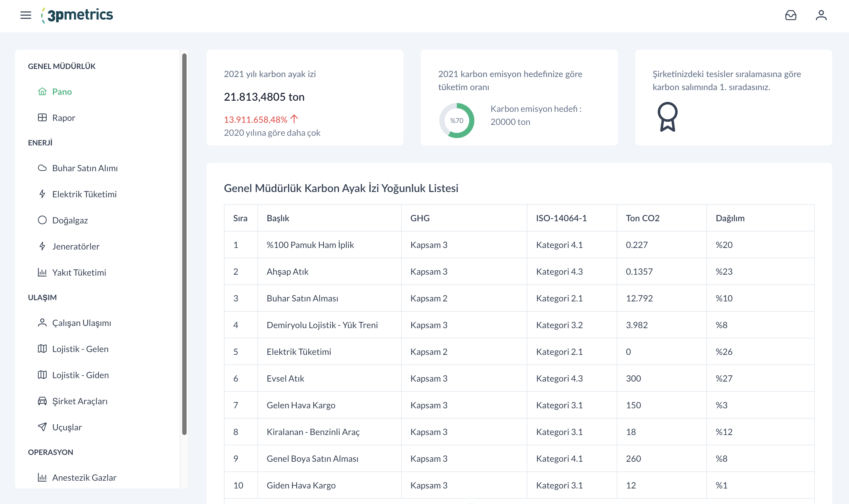Click the circle icon for Doğalgaz
Image resolution: width=849 pixels, height=504 pixels.
tap(42, 220)
